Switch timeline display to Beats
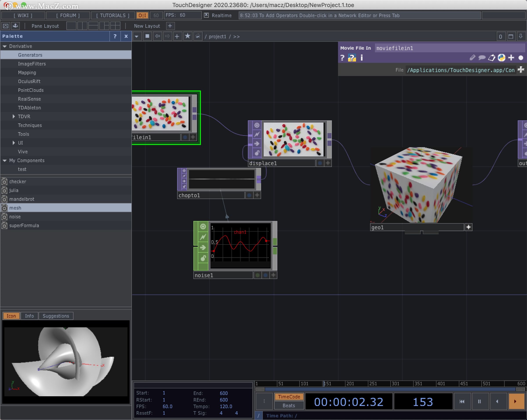 click(289, 406)
